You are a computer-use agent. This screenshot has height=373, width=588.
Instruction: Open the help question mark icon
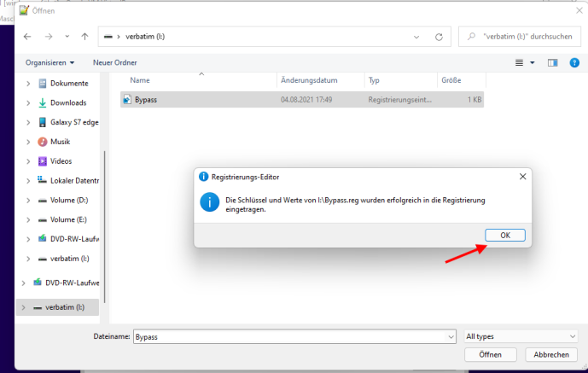(573, 62)
